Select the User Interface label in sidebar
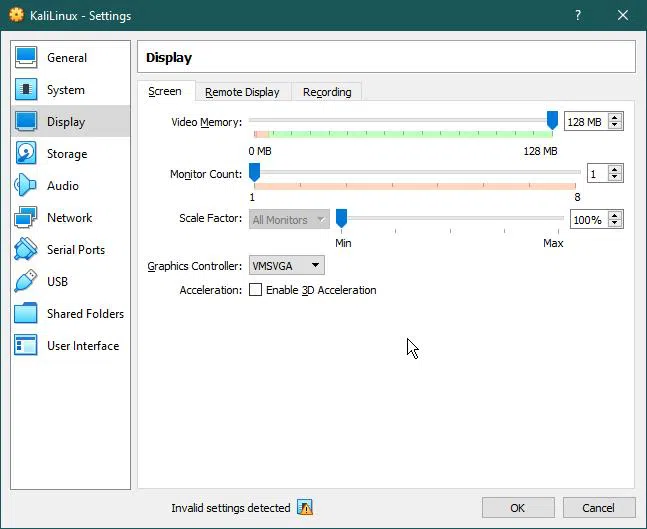The image size is (647, 529). click(x=83, y=345)
